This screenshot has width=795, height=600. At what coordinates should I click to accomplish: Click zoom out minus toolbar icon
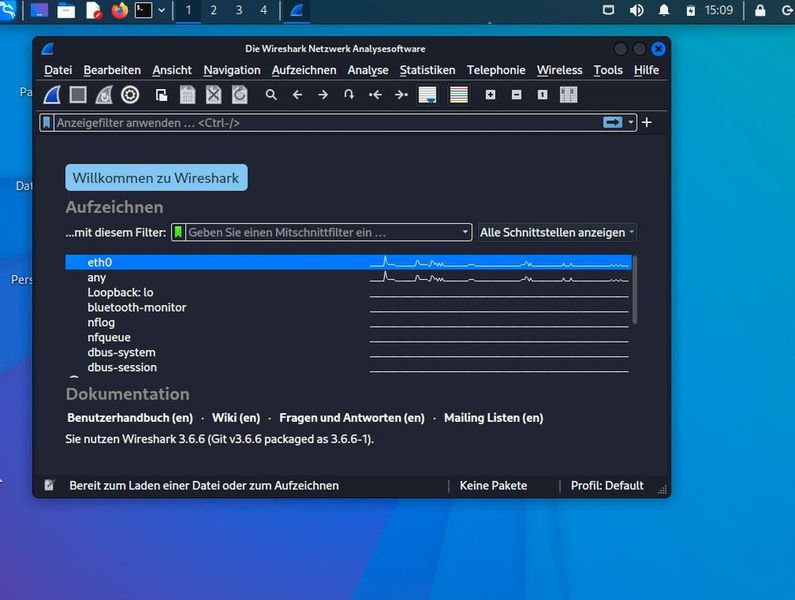tap(516, 95)
